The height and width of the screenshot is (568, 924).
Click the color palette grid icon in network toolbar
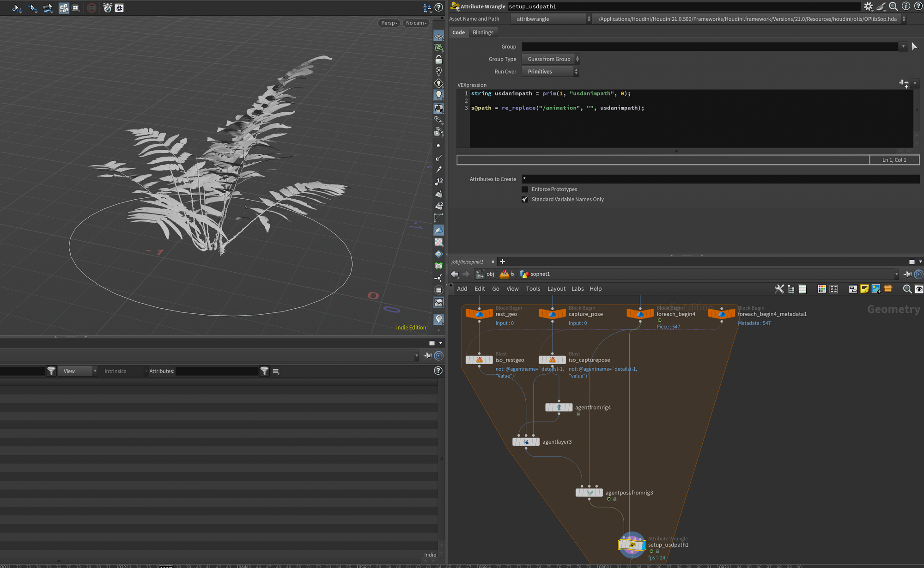[x=821, y=289]
